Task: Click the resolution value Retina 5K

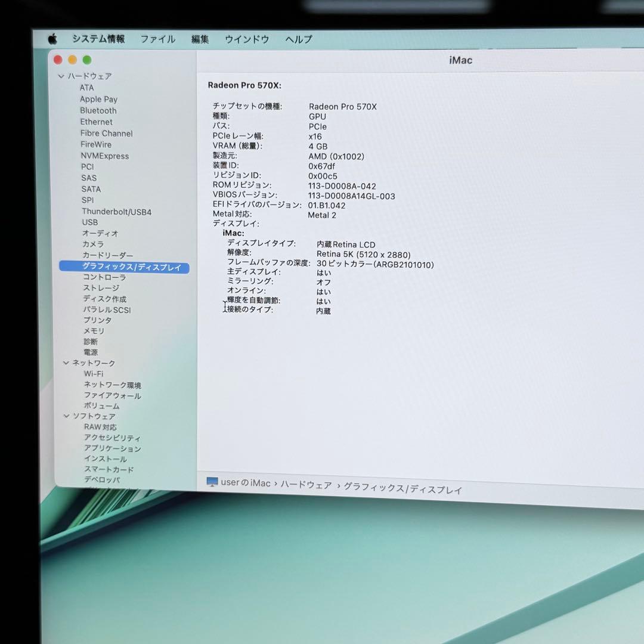Action: pos(364,255)
